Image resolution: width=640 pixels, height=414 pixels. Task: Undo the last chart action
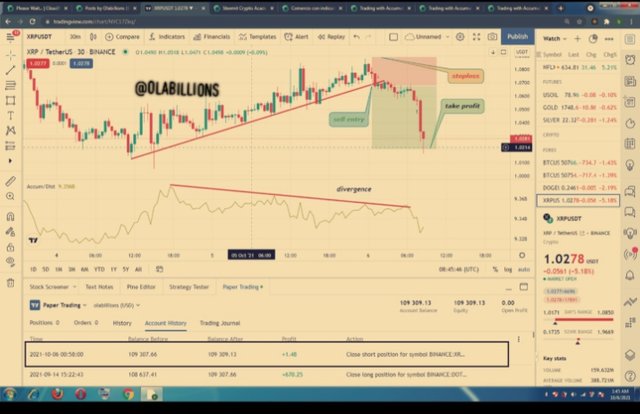(x=357, y=37)
